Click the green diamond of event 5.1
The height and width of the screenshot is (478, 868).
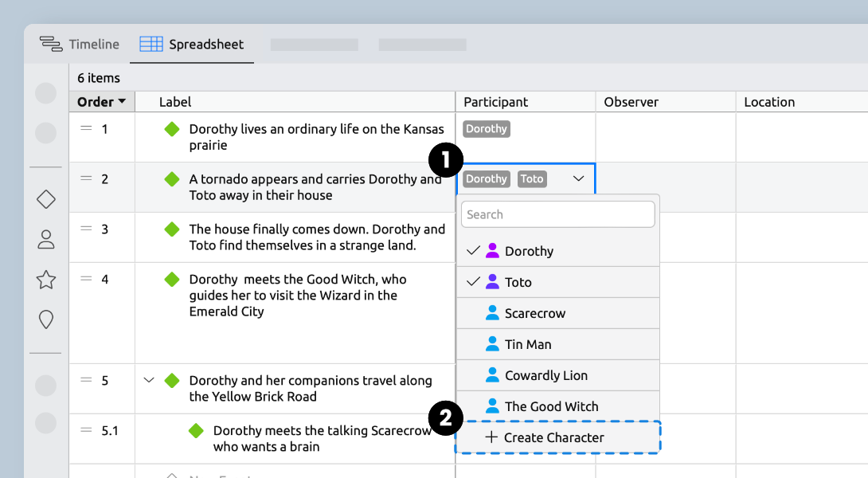(x=196, y=430)
